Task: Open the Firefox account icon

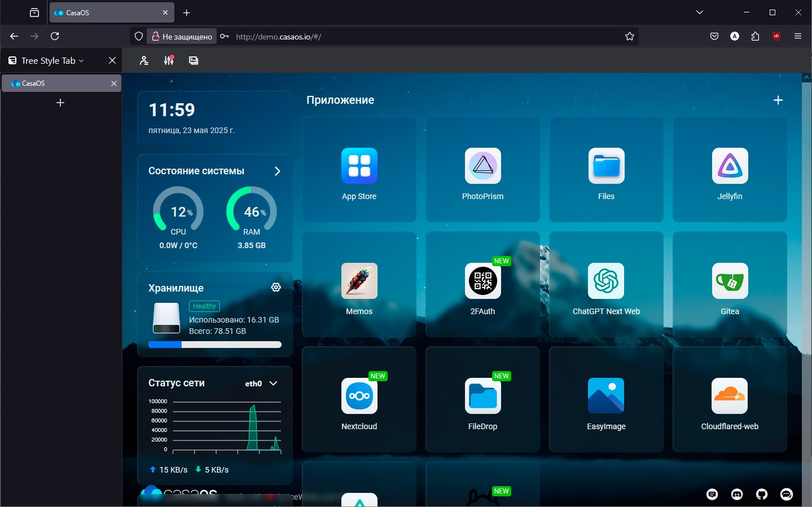Action: coord(735,36)
